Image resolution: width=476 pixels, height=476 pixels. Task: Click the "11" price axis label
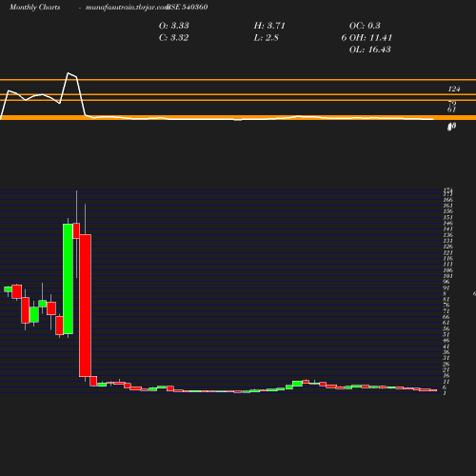tap(446, 382)
